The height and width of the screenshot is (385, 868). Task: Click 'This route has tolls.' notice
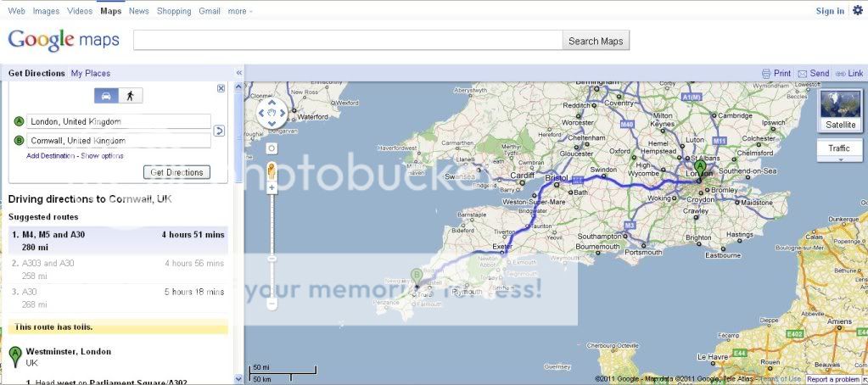click(118, 327)
